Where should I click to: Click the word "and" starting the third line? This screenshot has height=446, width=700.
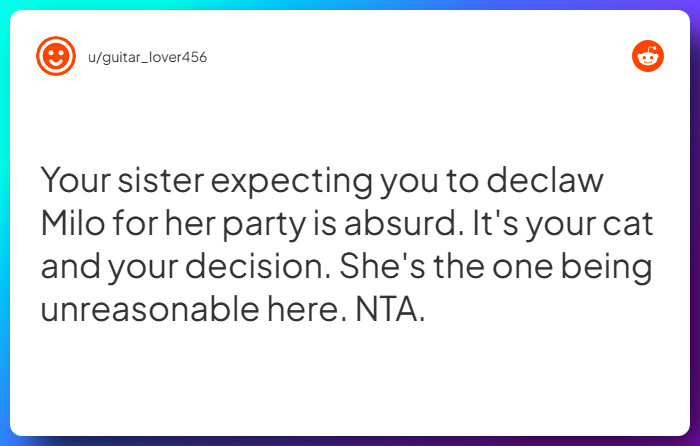pyautogui.click(x=68, y=266)
